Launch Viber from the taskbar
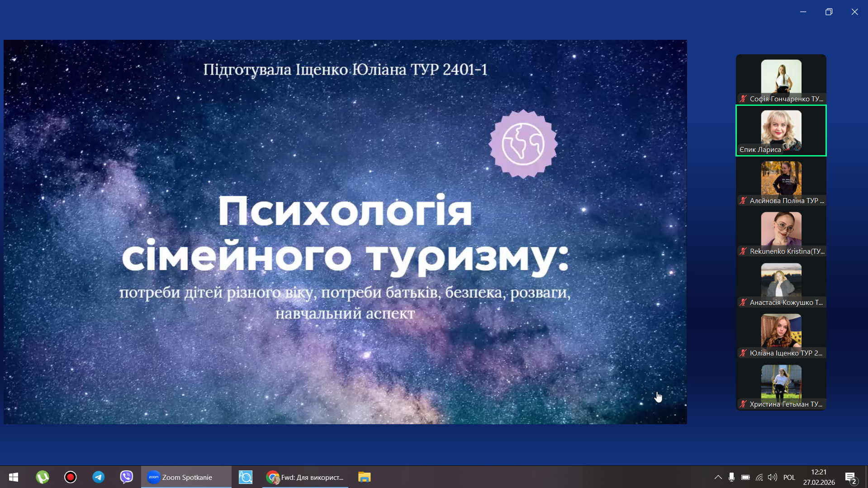Viewport: 868px width, 488px height. pyautogui.click(x=126, y=477)
